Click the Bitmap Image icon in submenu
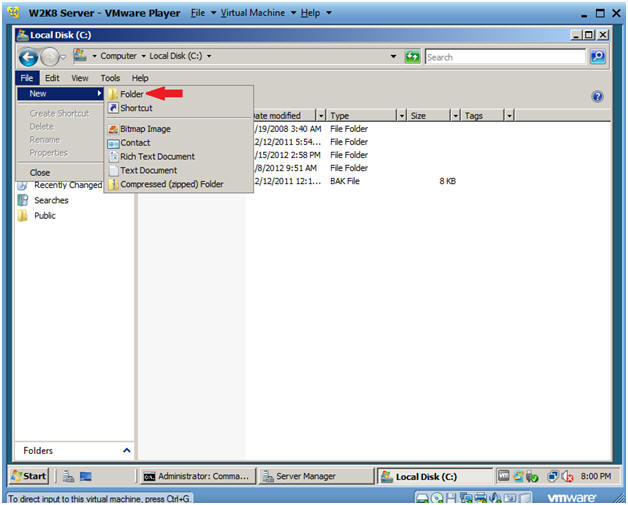The image size is (628, 505). [x=113, y=129]
